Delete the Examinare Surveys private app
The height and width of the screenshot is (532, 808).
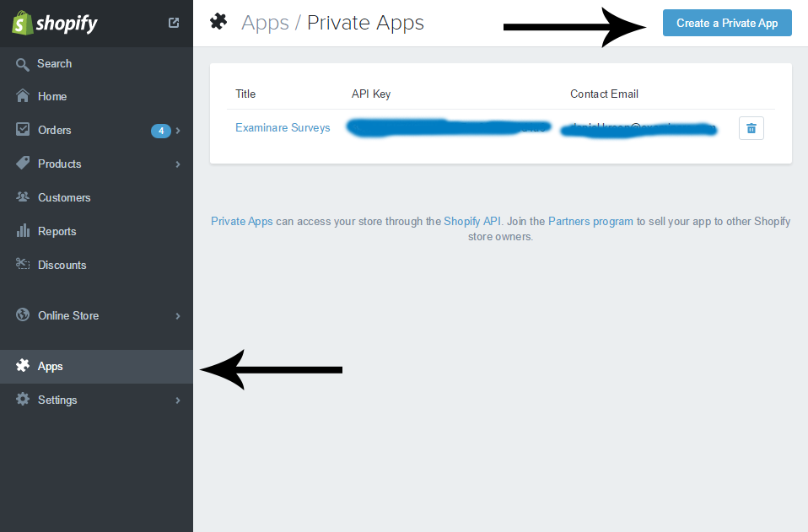point(751,128)
